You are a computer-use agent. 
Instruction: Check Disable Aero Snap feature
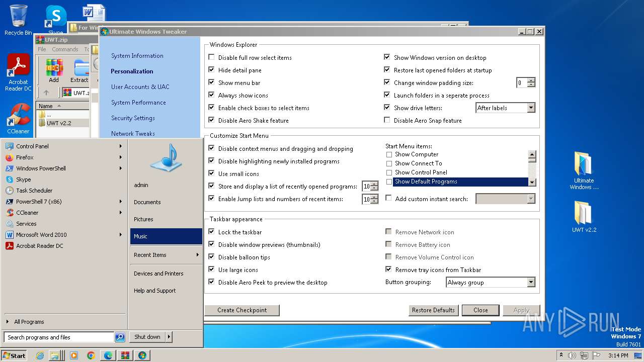[x=387, y=120]
